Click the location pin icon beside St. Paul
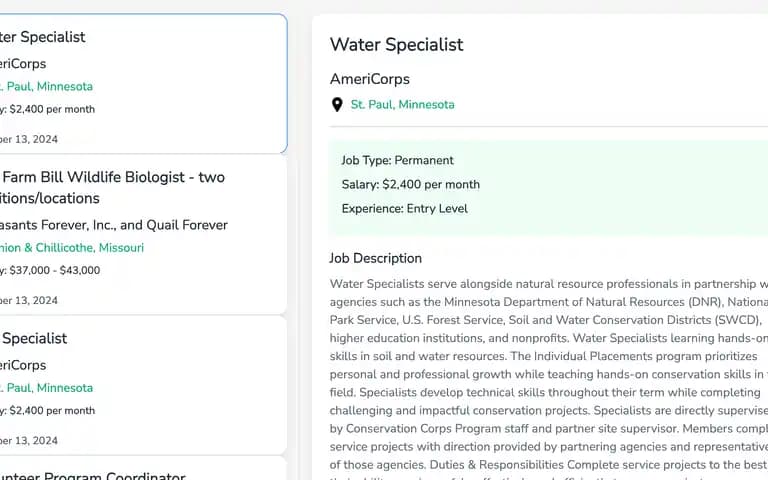The width and height of the screenshot is (768, 480). point(337,104)
